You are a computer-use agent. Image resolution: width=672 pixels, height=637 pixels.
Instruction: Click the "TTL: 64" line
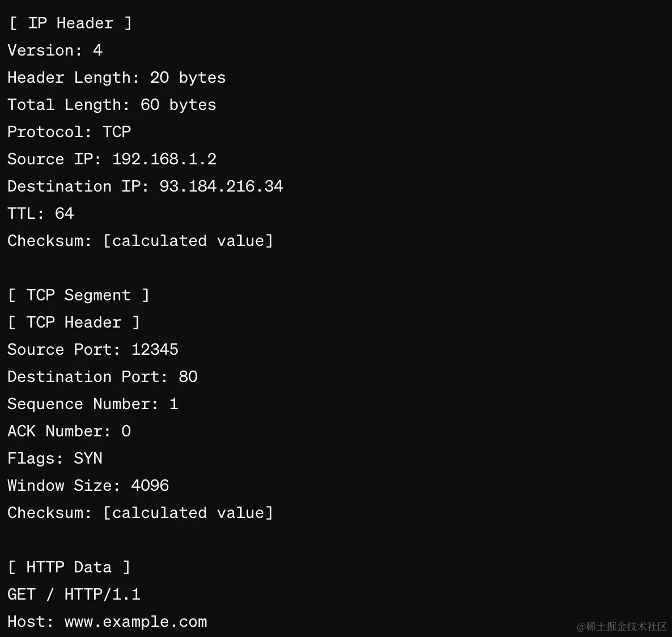pos(40,214)
